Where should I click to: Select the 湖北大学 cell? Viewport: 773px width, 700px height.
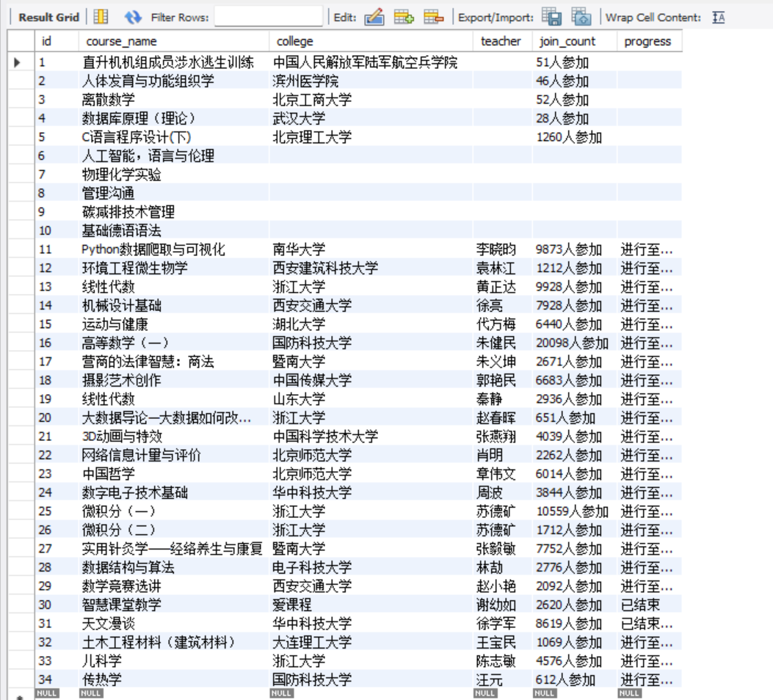click(371, 324)
